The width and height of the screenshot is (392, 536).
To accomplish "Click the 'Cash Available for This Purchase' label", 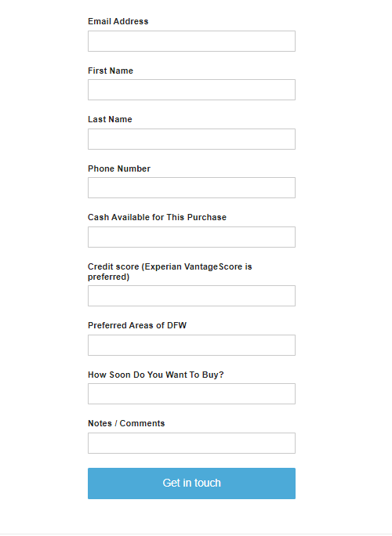I will pyautogui.click(x=157, y=217).
